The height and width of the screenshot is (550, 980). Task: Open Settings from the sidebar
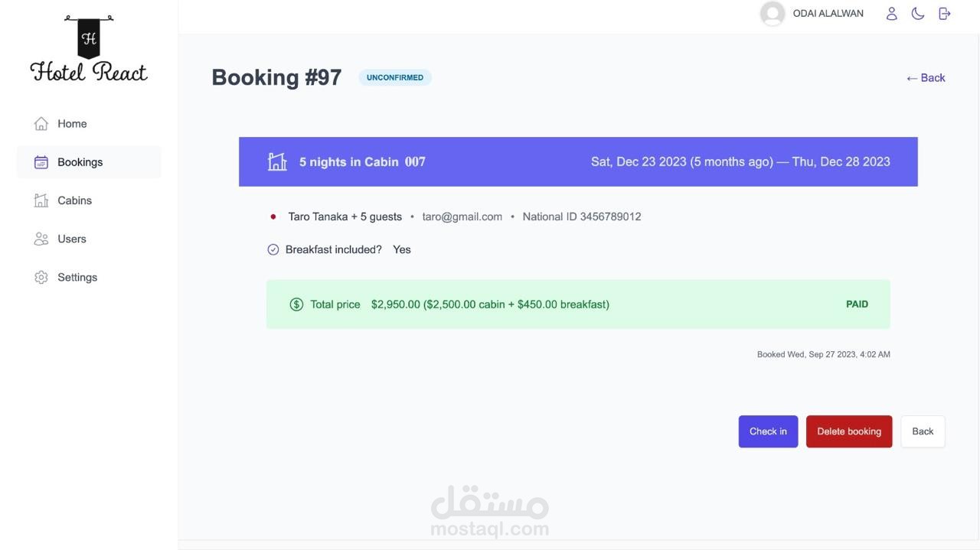[x=77, y=278]
